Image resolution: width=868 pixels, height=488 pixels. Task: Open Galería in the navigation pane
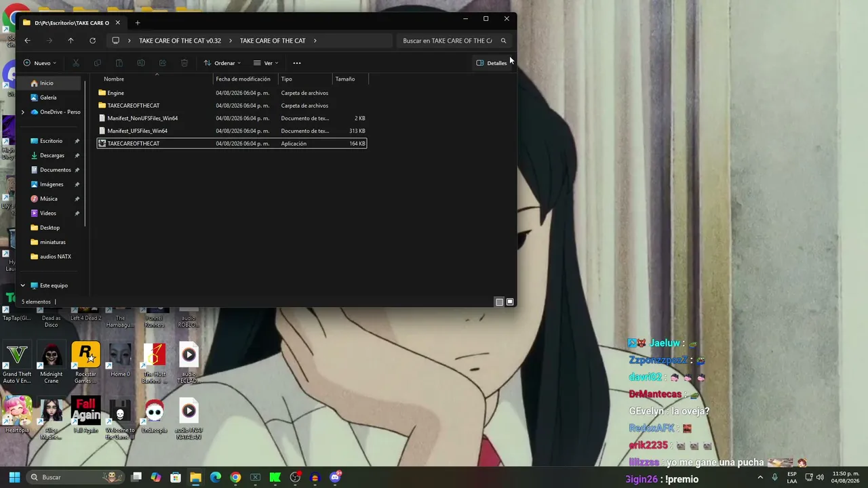47,98
